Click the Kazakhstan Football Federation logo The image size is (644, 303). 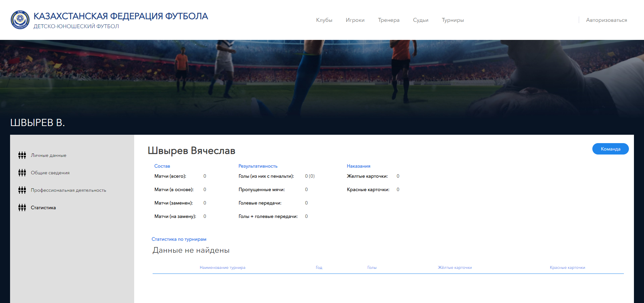[20, 20]
